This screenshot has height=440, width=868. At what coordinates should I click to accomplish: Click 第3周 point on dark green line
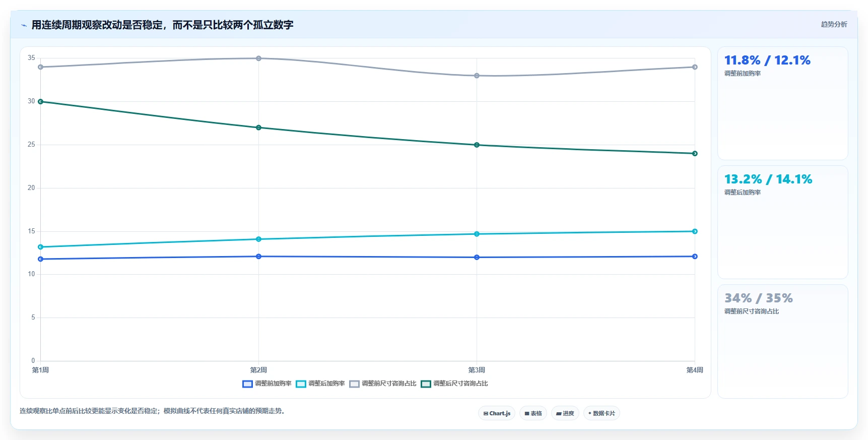tap(477, 145)
